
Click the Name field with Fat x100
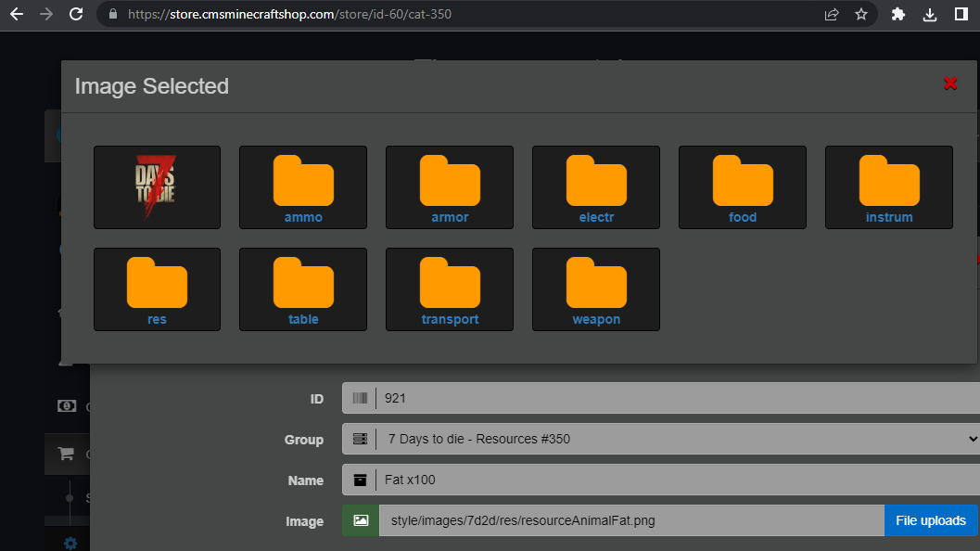[677, 480]
